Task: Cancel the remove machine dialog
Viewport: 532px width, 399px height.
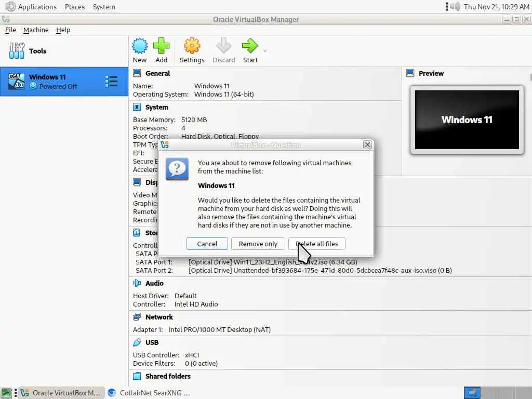Action: pos(207,244)
